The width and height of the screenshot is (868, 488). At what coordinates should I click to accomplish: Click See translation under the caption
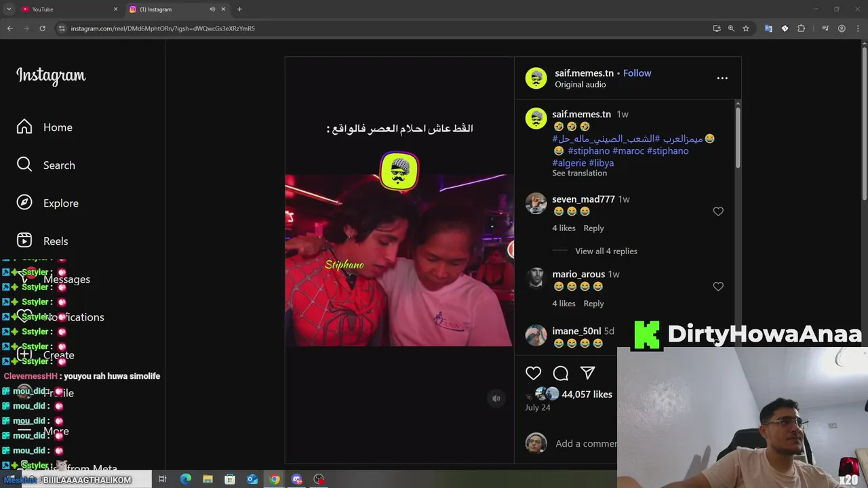click(579, 174)
